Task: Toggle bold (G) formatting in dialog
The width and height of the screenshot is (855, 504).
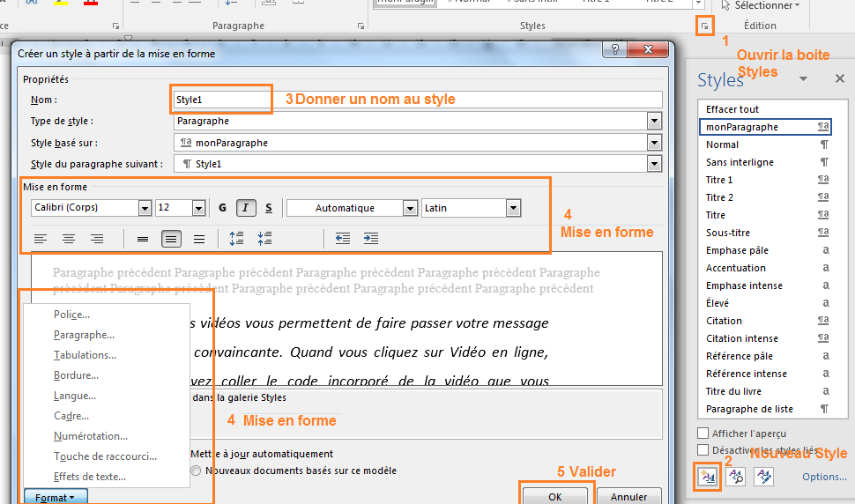Action: 222,208
